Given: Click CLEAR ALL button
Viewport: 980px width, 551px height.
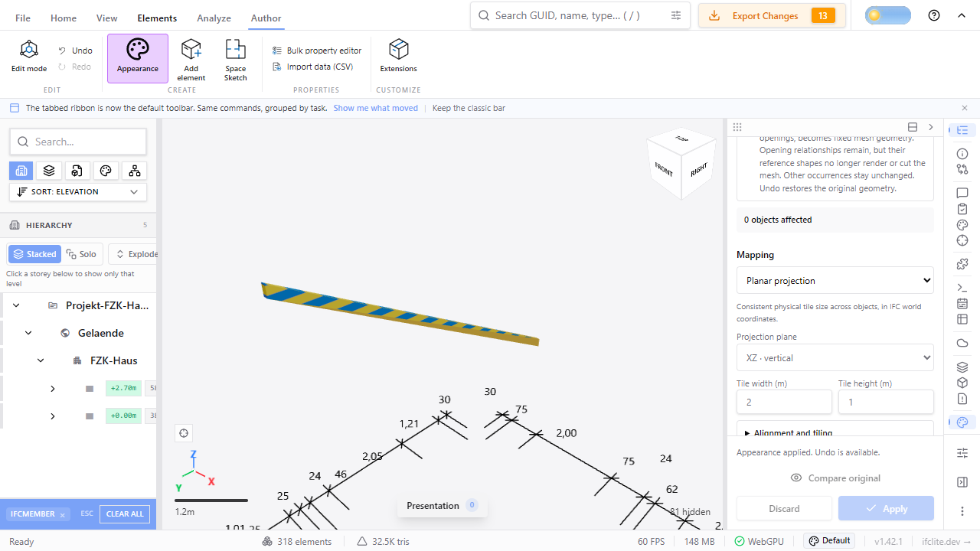Looking at the screenshot, I should 125,514.
